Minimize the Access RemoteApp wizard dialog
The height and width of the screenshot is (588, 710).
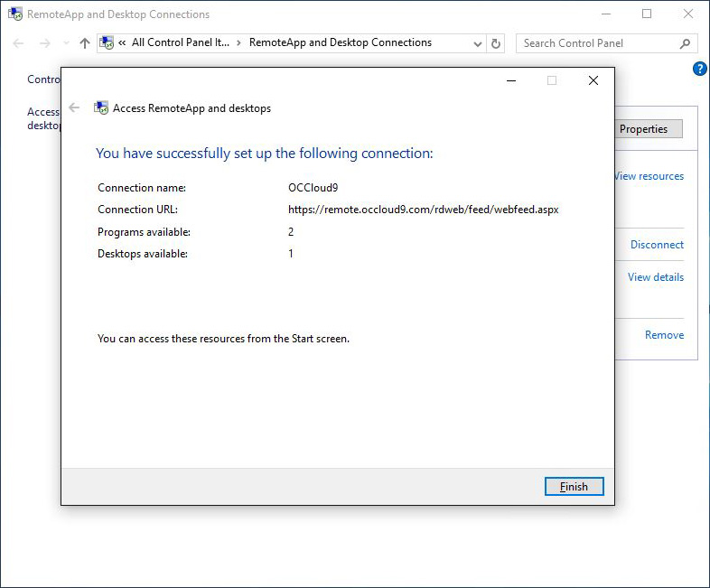[511, 80]
